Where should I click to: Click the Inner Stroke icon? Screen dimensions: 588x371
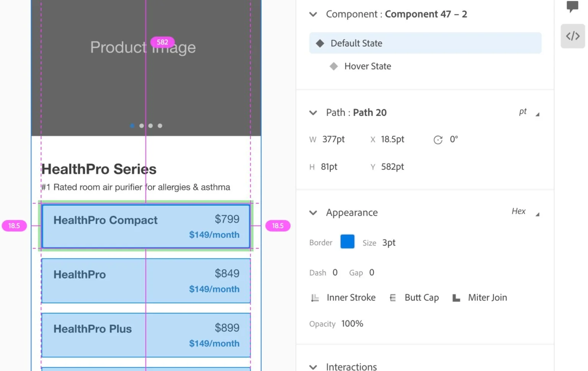tap(315, 298)
